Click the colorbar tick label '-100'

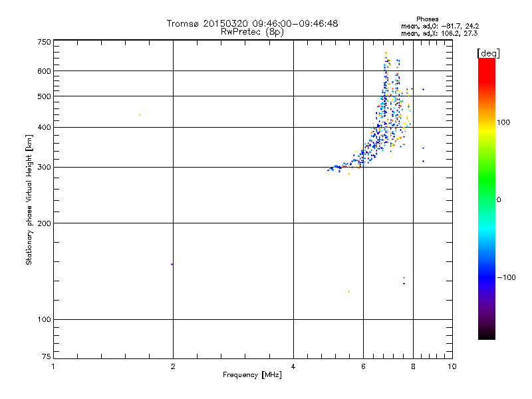pyautogui.click(x=506, y=277)
